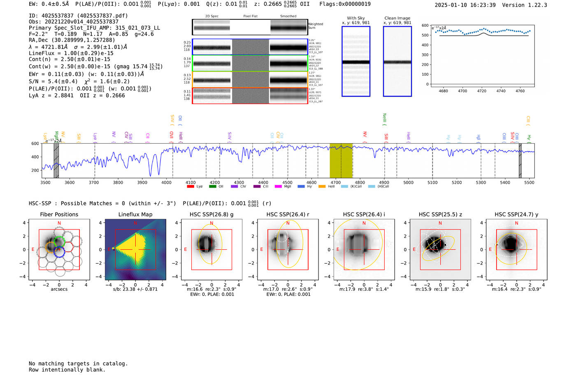Click the 'Pixel Flat' column header
Image resolution: width=576 pixels, height=392 pixels.
(250, 16)
